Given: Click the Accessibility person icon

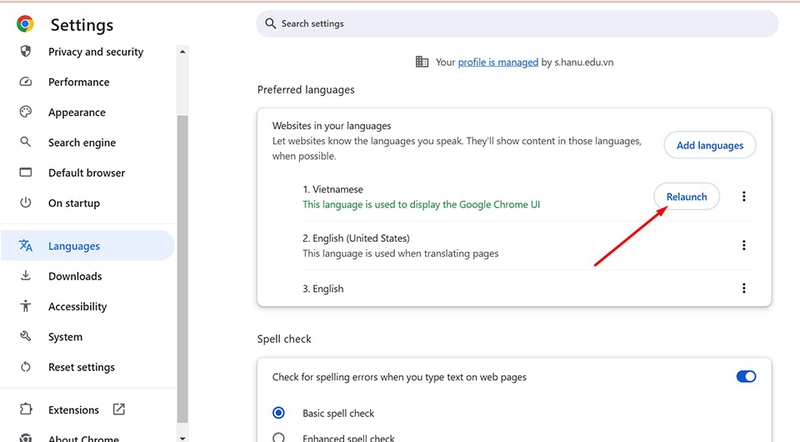Looking at the screenshot, I should click(26, 306).
